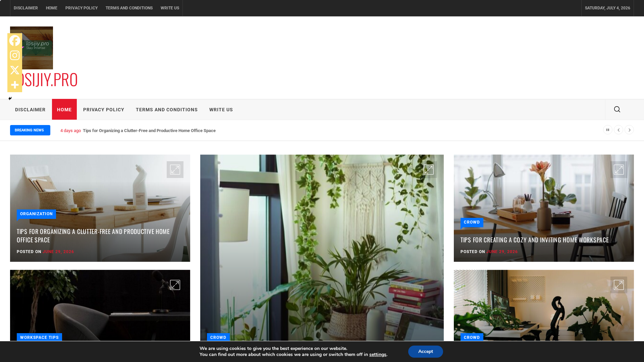Select Terms and Conditions main navigation

click(x=167, y=110)
